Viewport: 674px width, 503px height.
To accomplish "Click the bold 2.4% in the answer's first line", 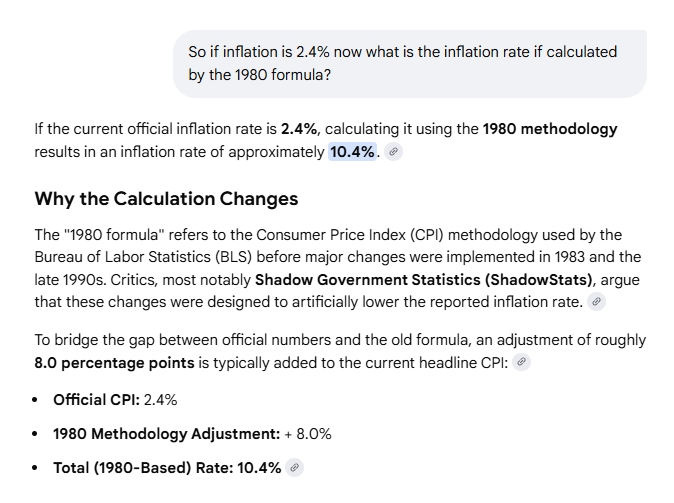I will 298,129.
